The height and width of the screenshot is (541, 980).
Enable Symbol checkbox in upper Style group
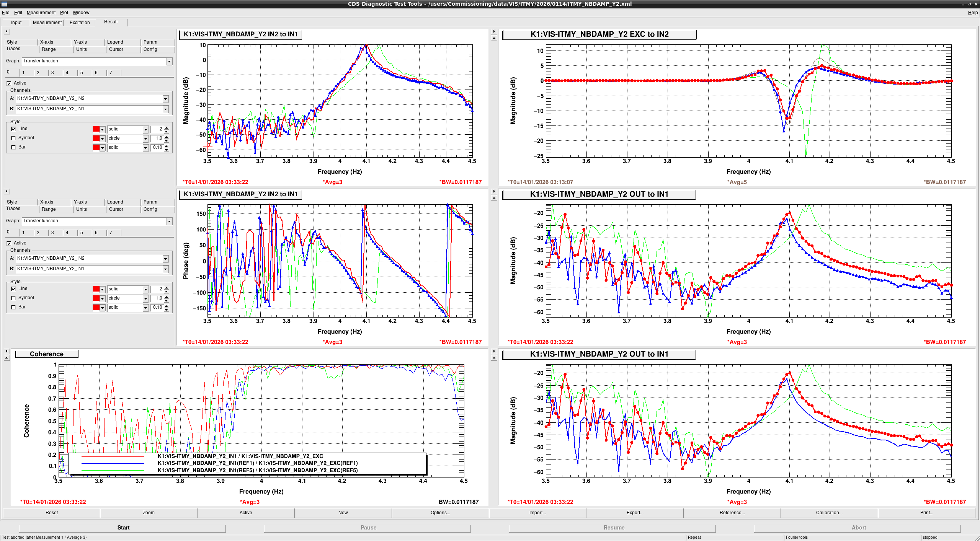coord(14,138)
